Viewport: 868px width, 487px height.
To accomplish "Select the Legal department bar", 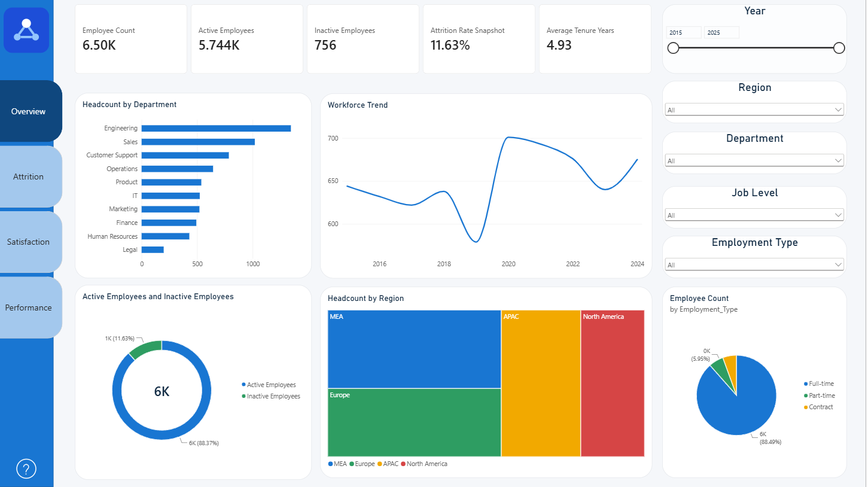I will coord(153,249).
